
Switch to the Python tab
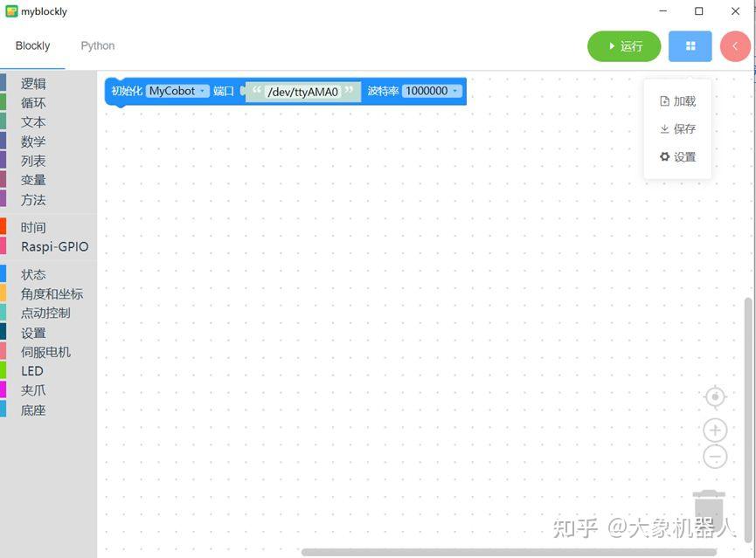(97, 45)
